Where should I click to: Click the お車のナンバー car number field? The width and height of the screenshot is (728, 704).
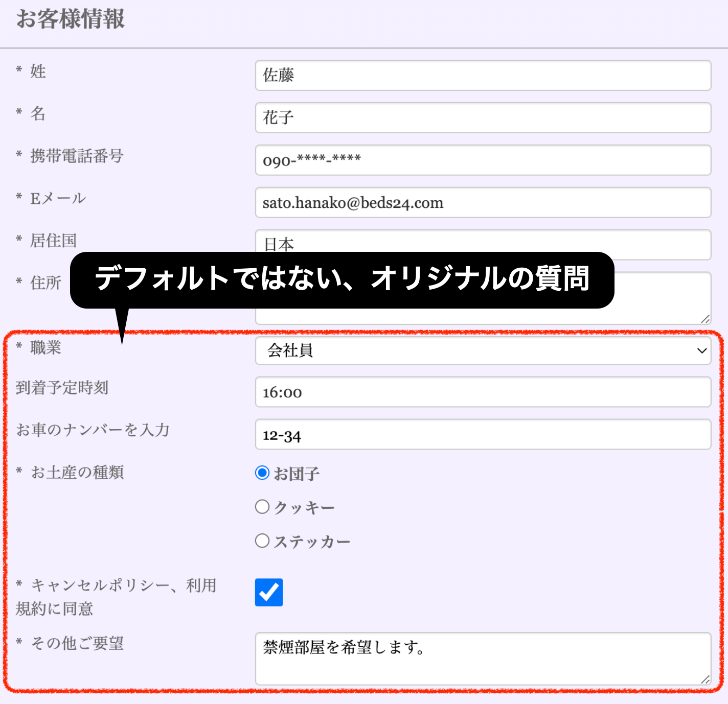(483, 435)
